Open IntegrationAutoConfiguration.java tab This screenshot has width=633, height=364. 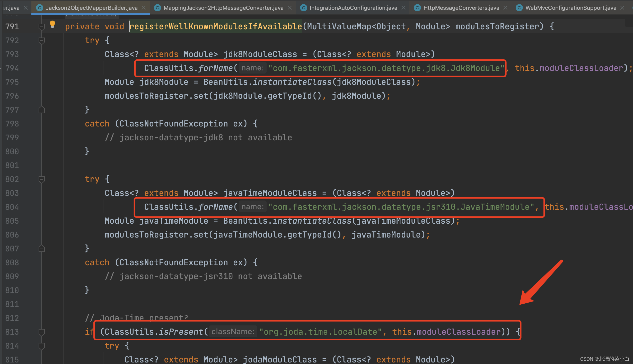[353, 8]
